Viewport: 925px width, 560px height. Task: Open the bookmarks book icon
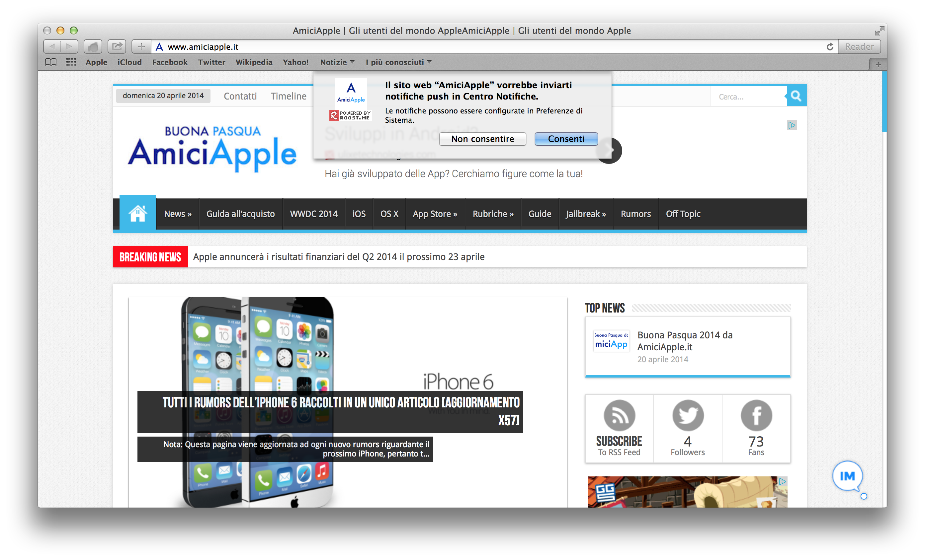[x=51, y=62]
